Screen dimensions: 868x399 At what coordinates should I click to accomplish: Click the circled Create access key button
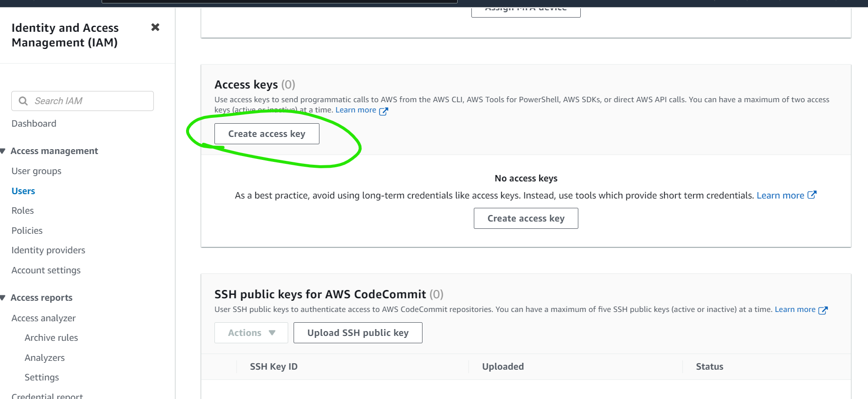[x=267, y=134]
